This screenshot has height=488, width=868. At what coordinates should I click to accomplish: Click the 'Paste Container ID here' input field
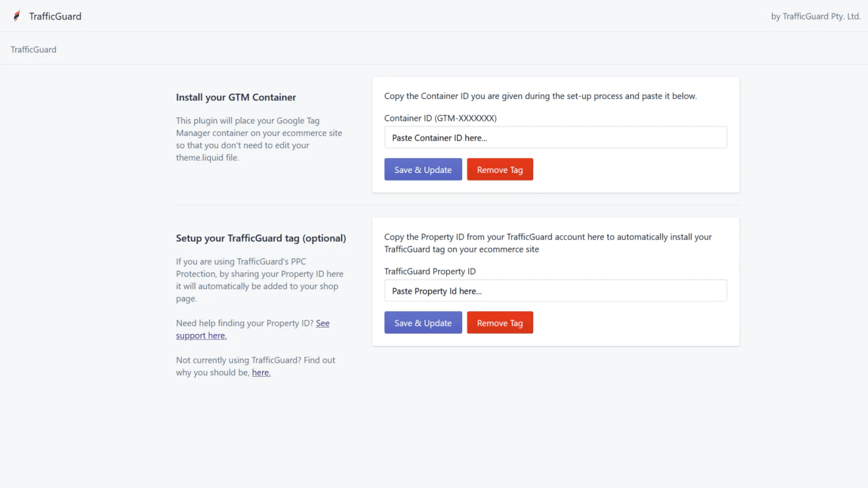click(x=555, y=137)
